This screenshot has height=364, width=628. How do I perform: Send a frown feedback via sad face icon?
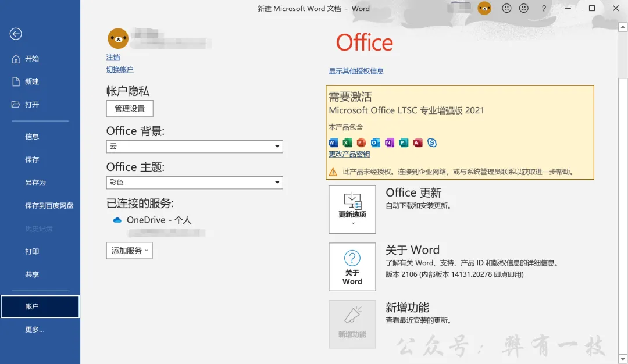524,8
